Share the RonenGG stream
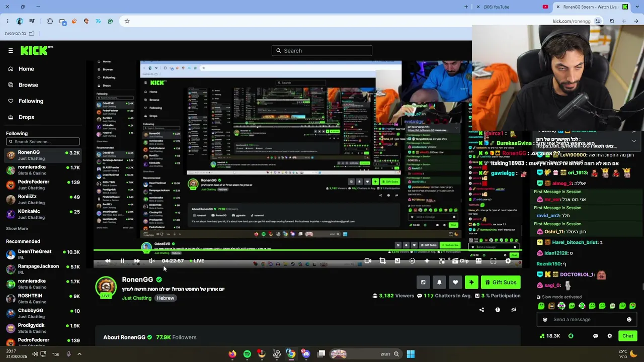644x362 pixels. pos(481,310)
